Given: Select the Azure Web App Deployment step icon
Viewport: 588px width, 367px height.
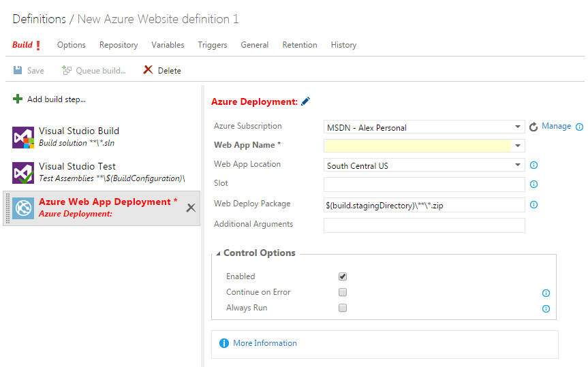Looking at the screenshot, I should tap(23, 208).
